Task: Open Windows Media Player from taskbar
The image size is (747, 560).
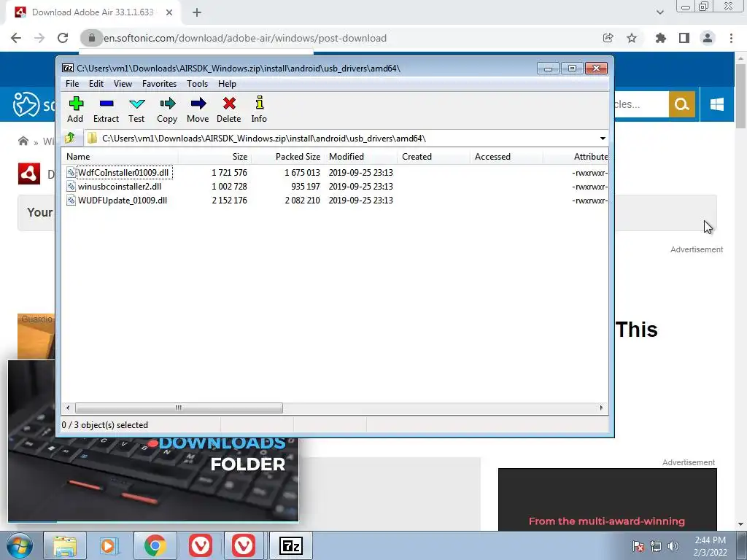Action: click(x=108, y=545)
